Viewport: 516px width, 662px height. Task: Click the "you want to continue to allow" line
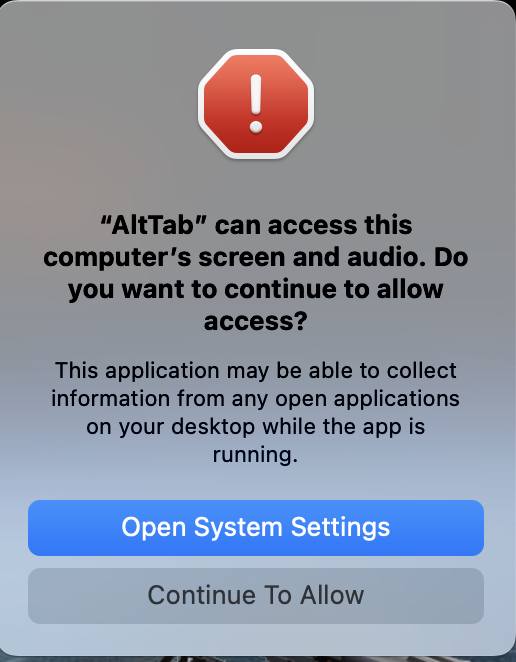pos(256,290)
